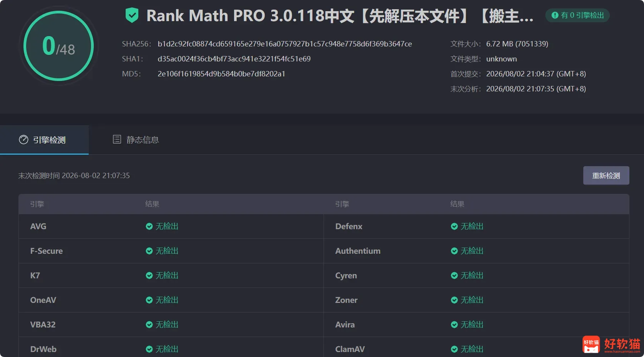The image size is (644, 357).
Task: Click the green check icon in the OneAV row
Action: 149,300
